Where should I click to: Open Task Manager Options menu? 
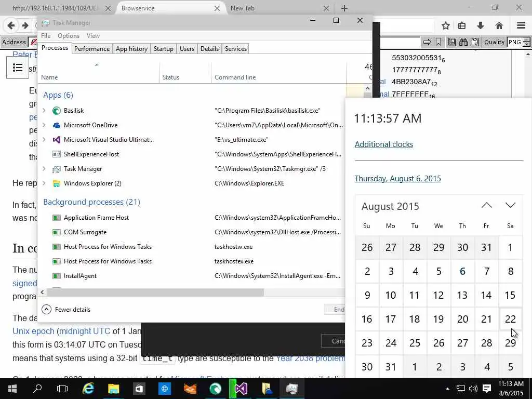69,36
